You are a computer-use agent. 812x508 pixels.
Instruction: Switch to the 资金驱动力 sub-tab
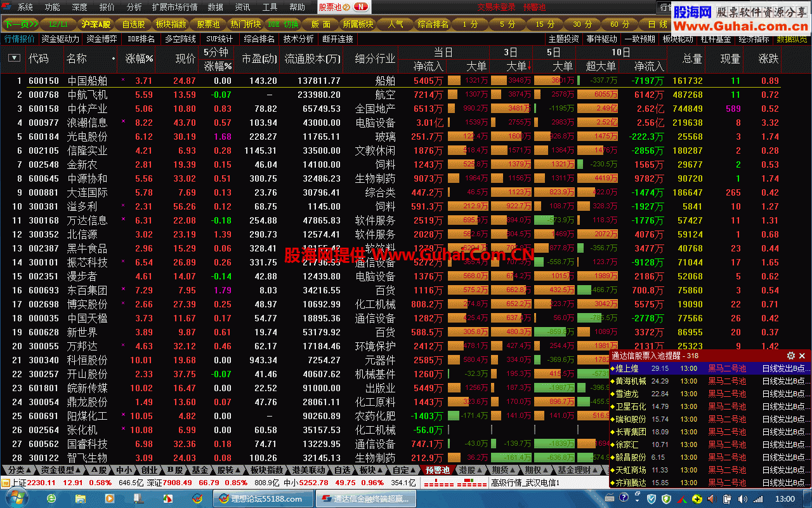pos(60,39)
